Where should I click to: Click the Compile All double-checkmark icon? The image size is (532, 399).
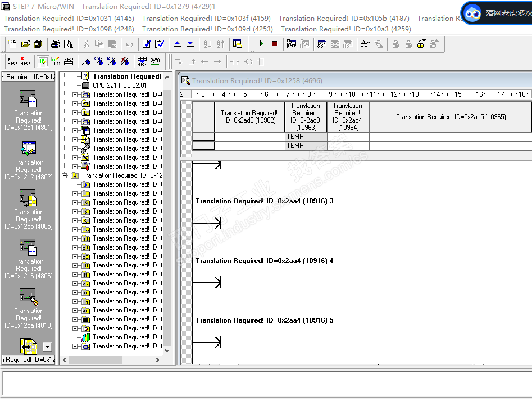click(160, 44)
